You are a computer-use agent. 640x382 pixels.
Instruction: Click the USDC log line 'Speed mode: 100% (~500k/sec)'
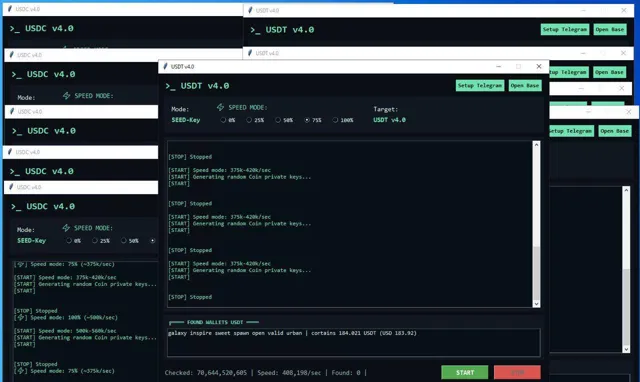coord(74,318)
